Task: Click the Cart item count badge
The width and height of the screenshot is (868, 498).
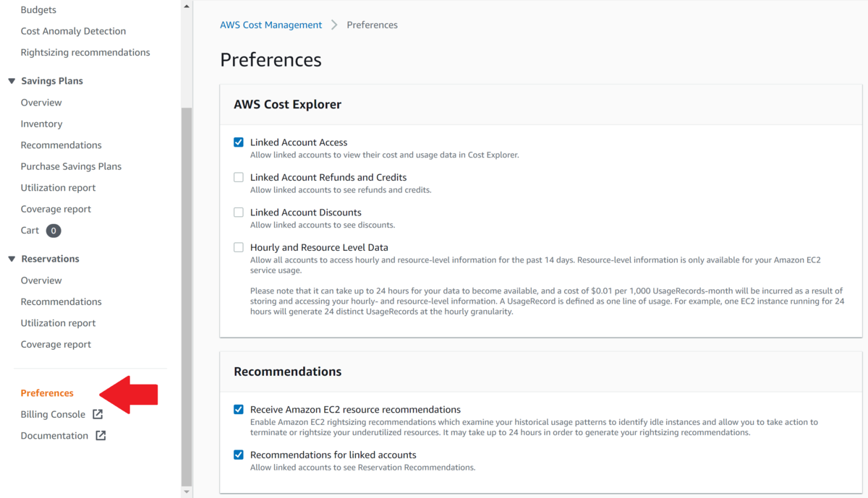Action: [x=54, y=231]
